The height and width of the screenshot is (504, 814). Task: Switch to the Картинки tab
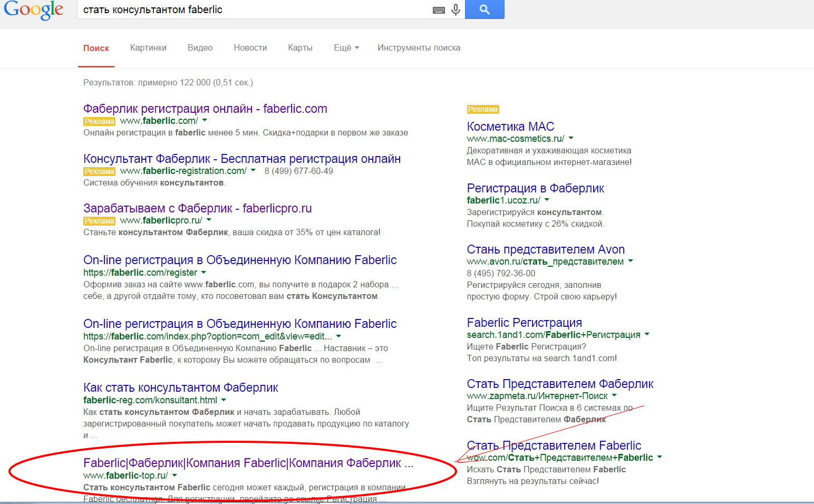[148, 48]
